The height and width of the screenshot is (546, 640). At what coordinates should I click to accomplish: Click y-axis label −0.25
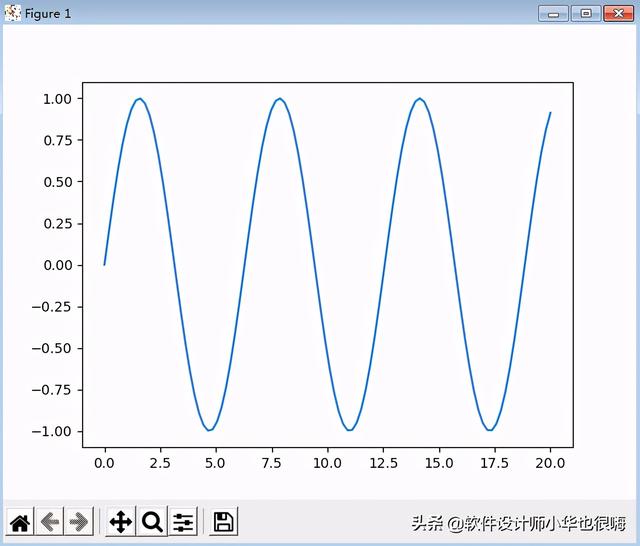pos(52,307)
